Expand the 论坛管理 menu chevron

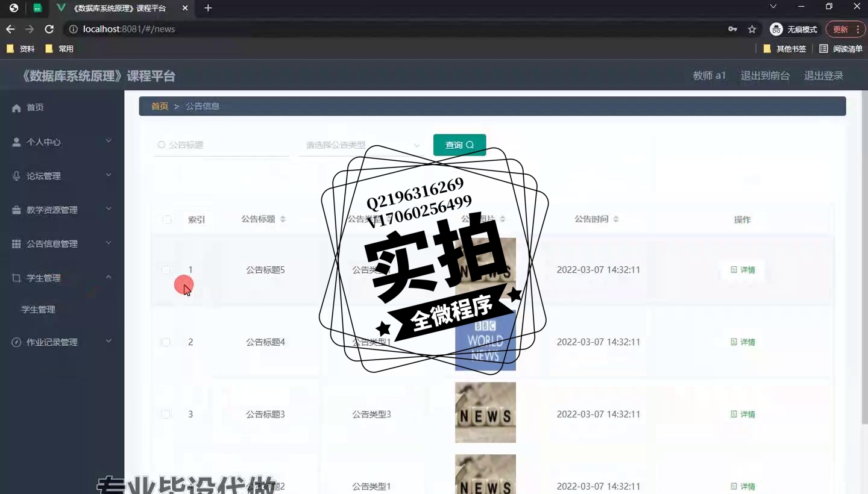pyautogui.click(x=108, y=175)
